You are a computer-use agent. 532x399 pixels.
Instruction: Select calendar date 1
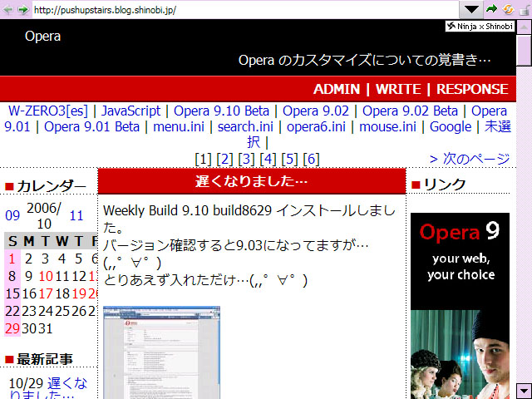point(12,259)
